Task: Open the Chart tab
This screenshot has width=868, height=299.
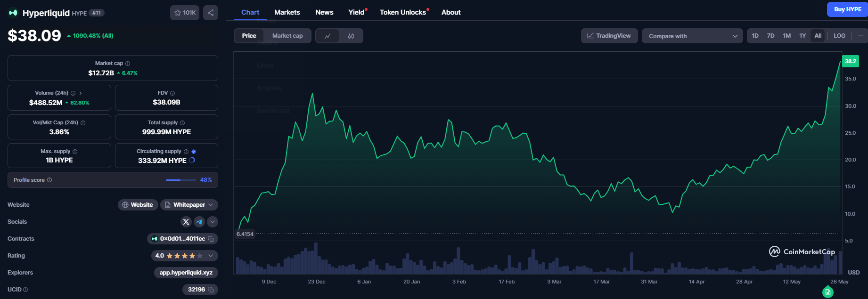Action: tap(250, 12)
